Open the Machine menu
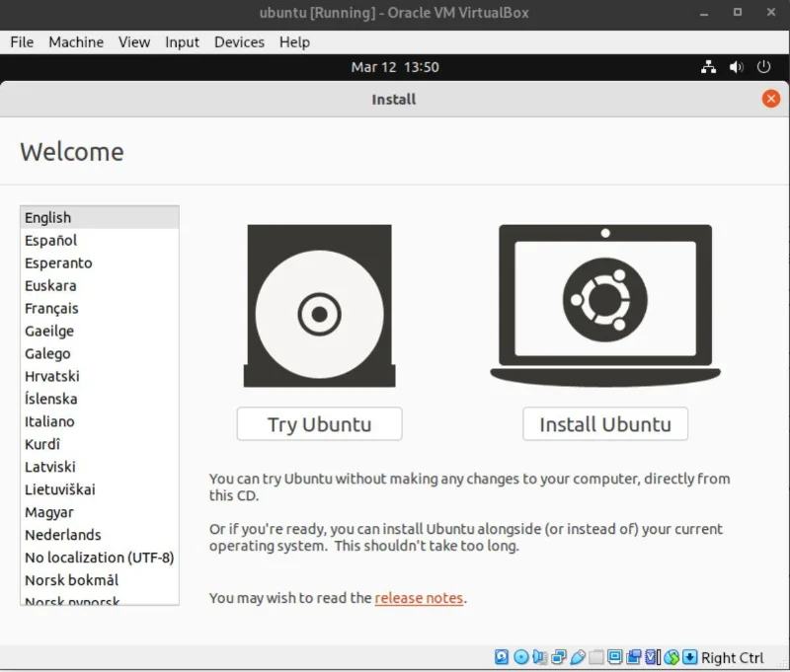This screenshot has width=790, height=672. pos(76,42)
